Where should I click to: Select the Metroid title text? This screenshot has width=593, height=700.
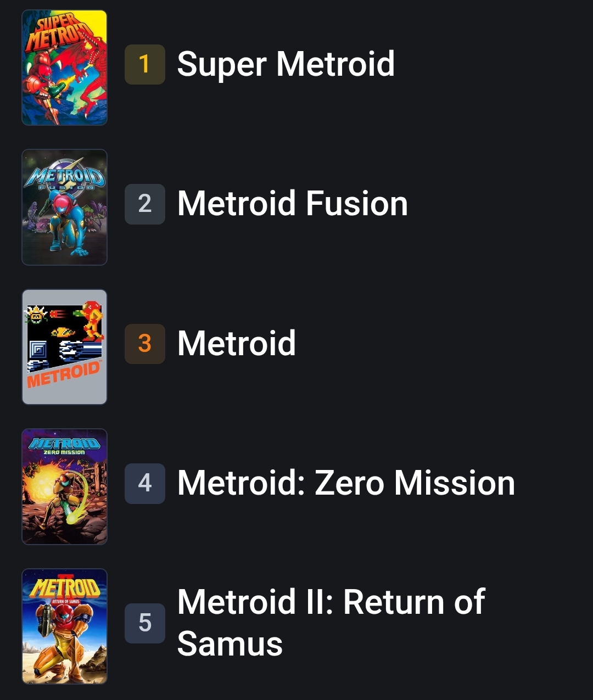(x=237, y=344)
